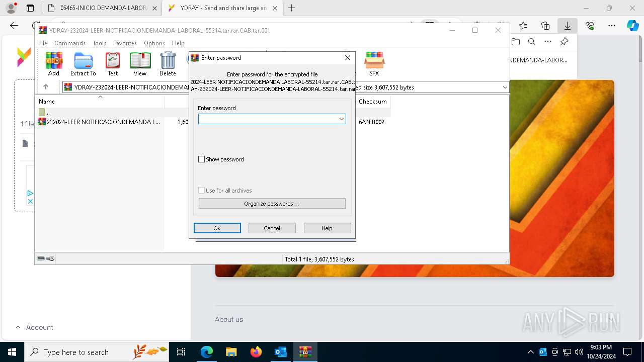The height and width of the screenshot is (362, 644).
Task: Open the Copilot sidebar icon
Action: click(x=632, y=26)
